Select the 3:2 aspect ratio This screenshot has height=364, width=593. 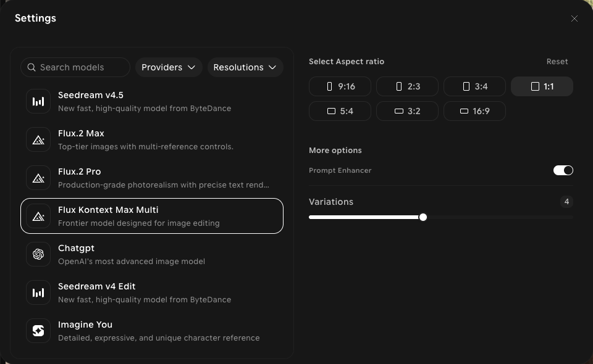tap(407, 111)
